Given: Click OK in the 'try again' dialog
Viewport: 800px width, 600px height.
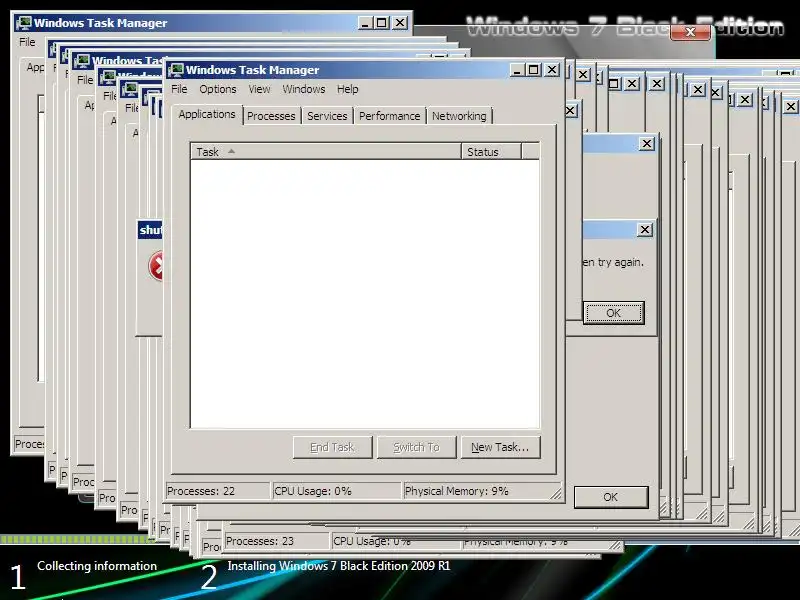Looking at the screenshot, I should 613,313.
